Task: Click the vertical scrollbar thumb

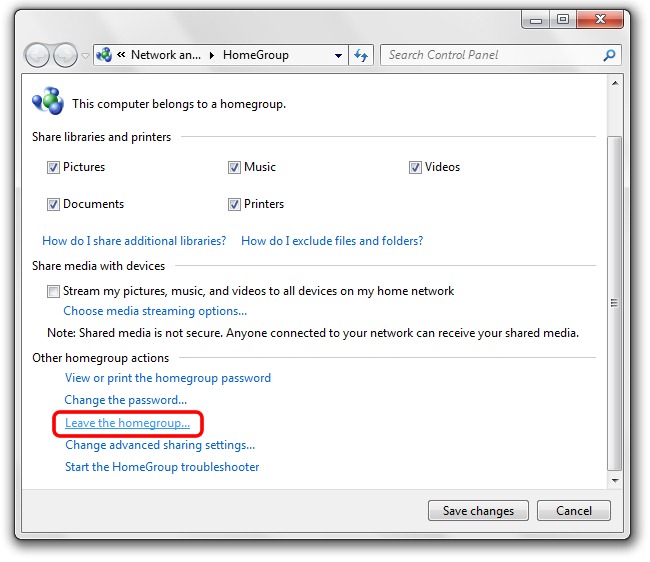Action: pos(615,303)
